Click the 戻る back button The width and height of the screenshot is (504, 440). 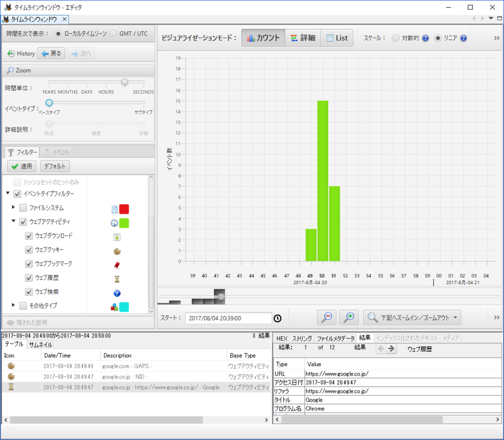pos(51,53)
